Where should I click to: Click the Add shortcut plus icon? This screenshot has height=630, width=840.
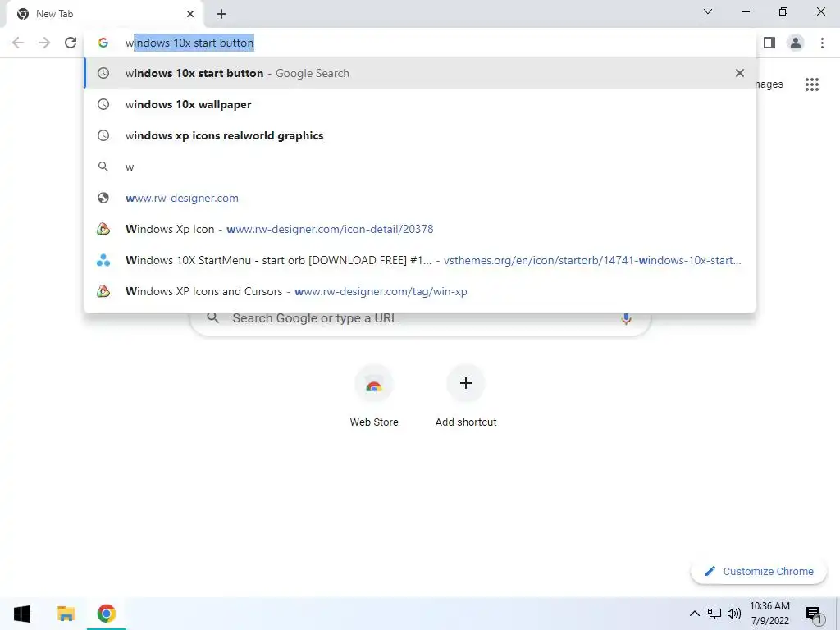[466, 383]
